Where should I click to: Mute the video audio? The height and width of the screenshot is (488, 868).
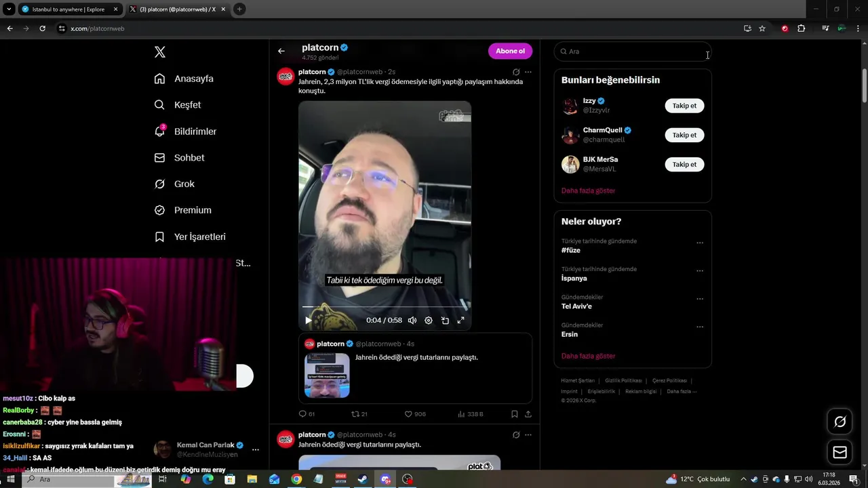[412, 321]
